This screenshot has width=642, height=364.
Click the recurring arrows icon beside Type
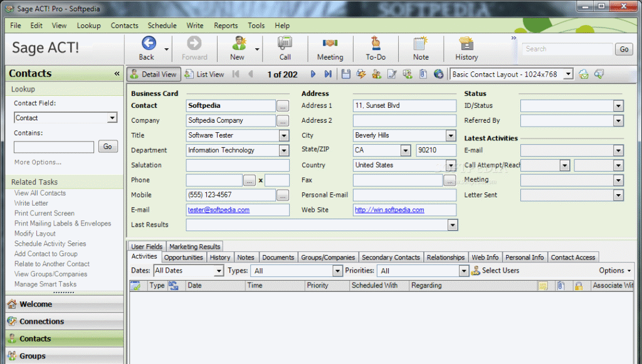pyautogui.click(x=174, y=286)
